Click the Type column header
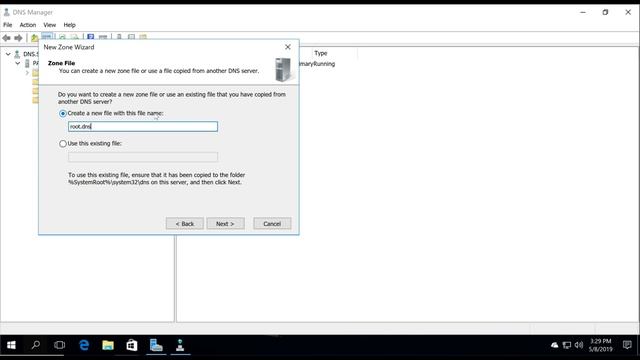 (x=321, y=53)
